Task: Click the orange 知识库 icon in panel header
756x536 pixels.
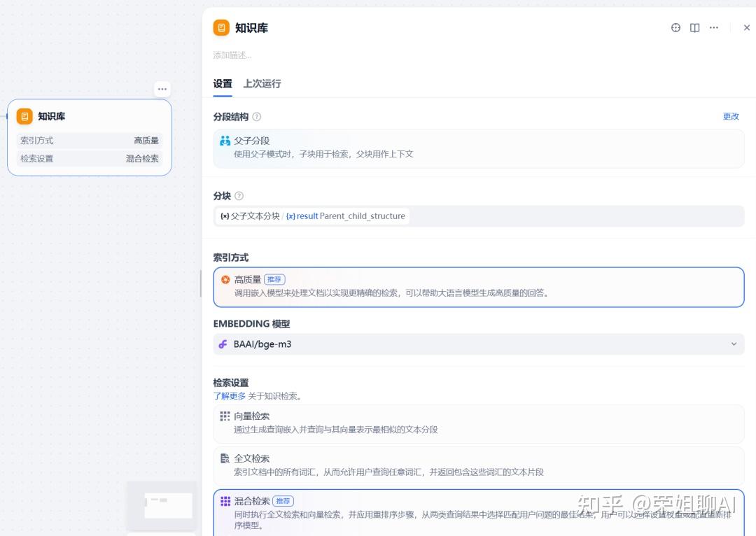Action: [x=221, y=28]
